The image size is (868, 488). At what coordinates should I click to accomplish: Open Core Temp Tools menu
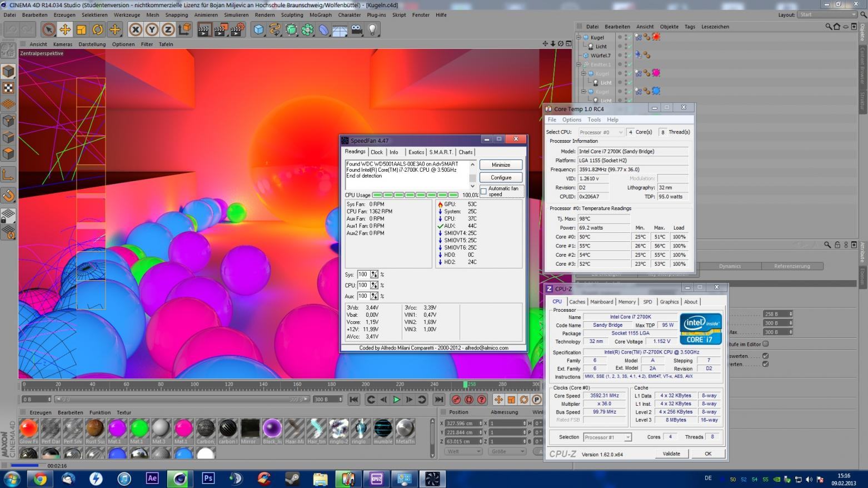pos(594,119)
